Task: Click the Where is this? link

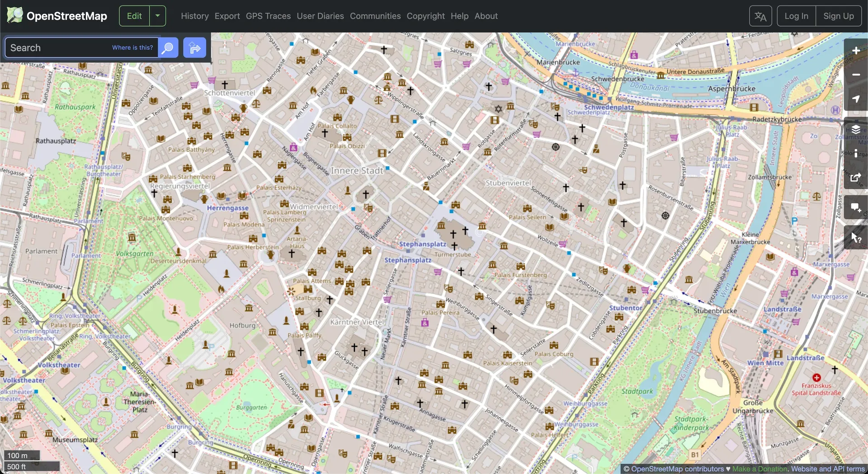Action: 132,47
